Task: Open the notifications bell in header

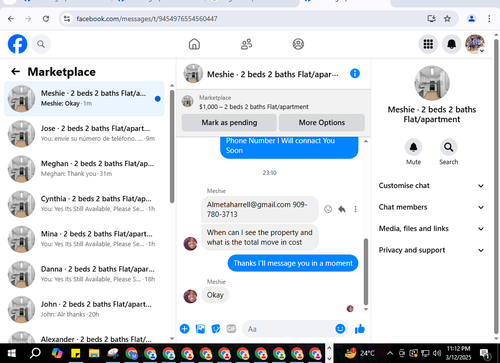Action: [x=451, y=44]
